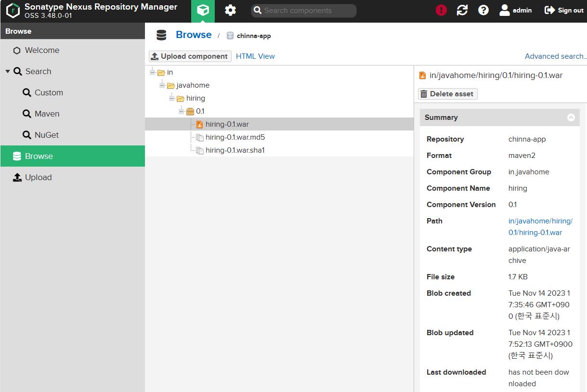Collapse the 'in' folder tree toggle
This screenshot has height=392, width=587.
(x=153, y=72)
